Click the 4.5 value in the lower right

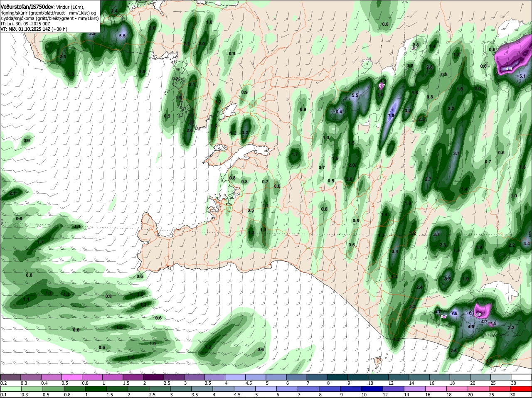[x=471, y=327]
